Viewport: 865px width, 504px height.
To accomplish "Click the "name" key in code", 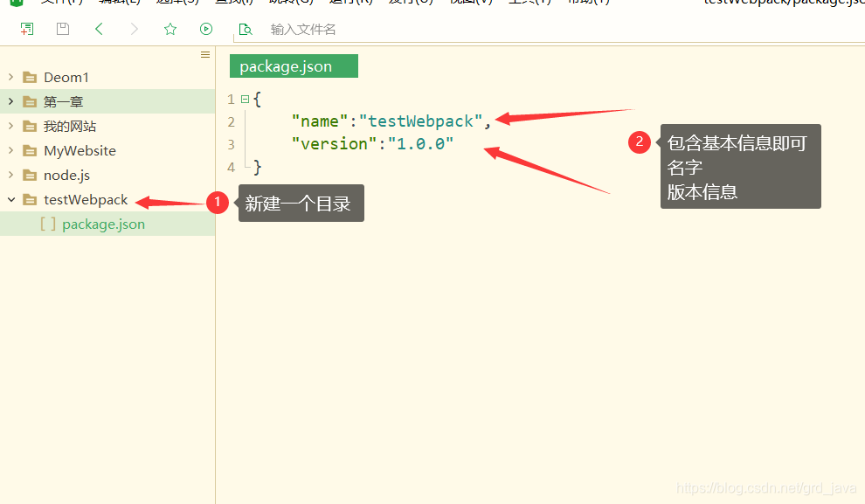I will [x=320, y=121].
